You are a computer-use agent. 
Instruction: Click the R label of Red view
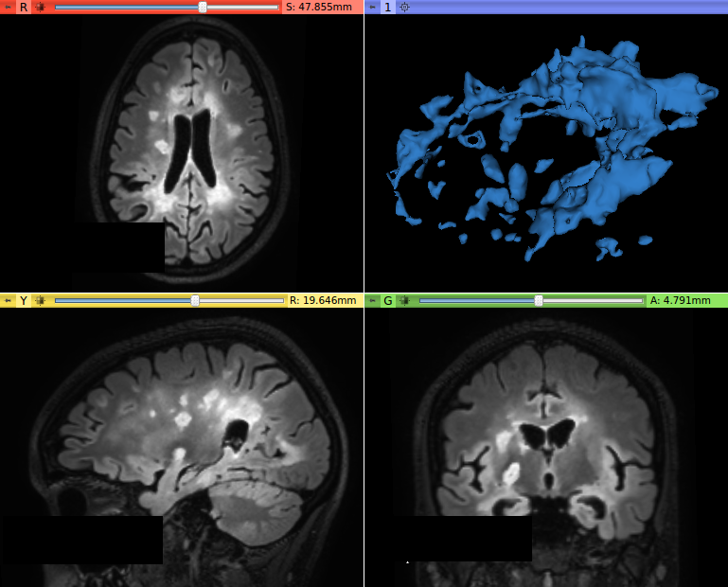coord(24,7)
